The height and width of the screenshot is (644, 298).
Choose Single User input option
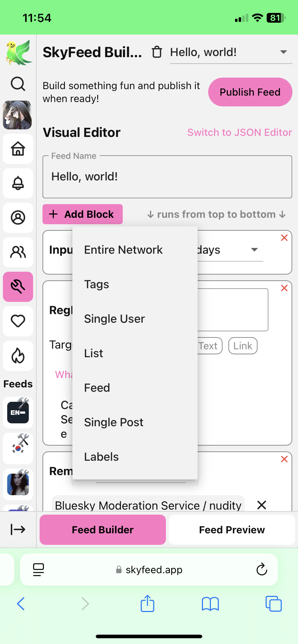coord(114,319)
